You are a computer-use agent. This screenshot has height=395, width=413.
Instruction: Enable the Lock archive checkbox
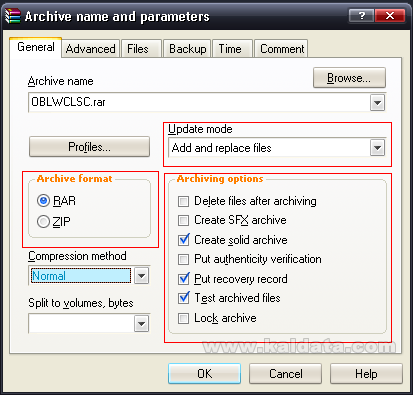(183, 318)
